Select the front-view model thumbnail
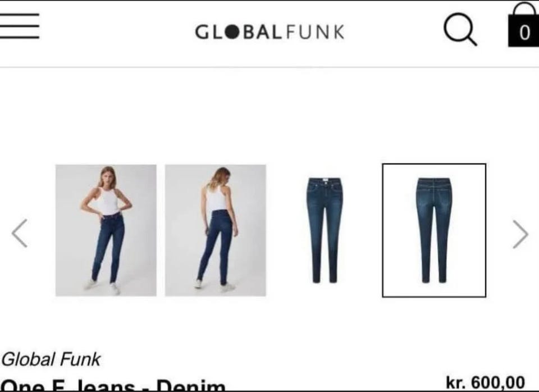 [x=106, y=230]
